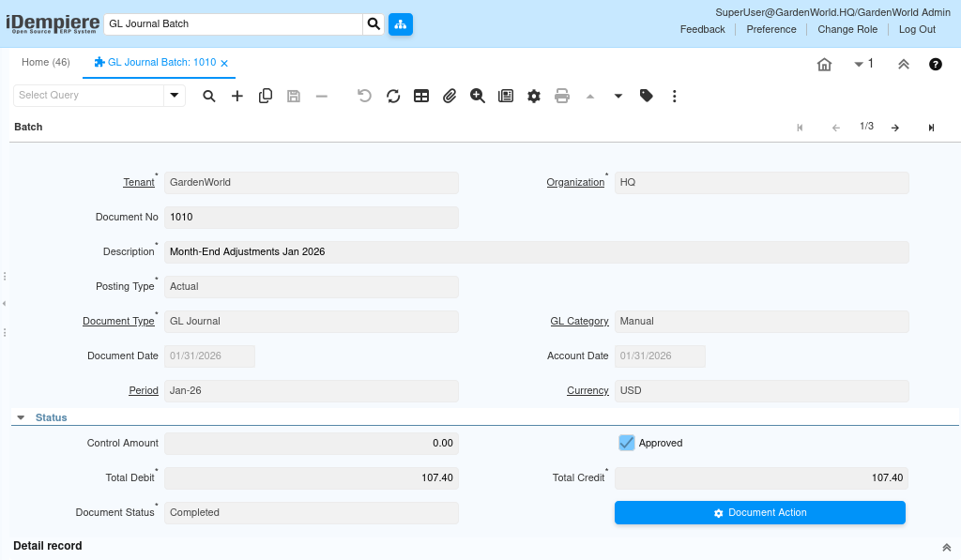Click the Copy Record icon
Image resolution: width=961 pixels, height=560 pixels.
(266, 96)
